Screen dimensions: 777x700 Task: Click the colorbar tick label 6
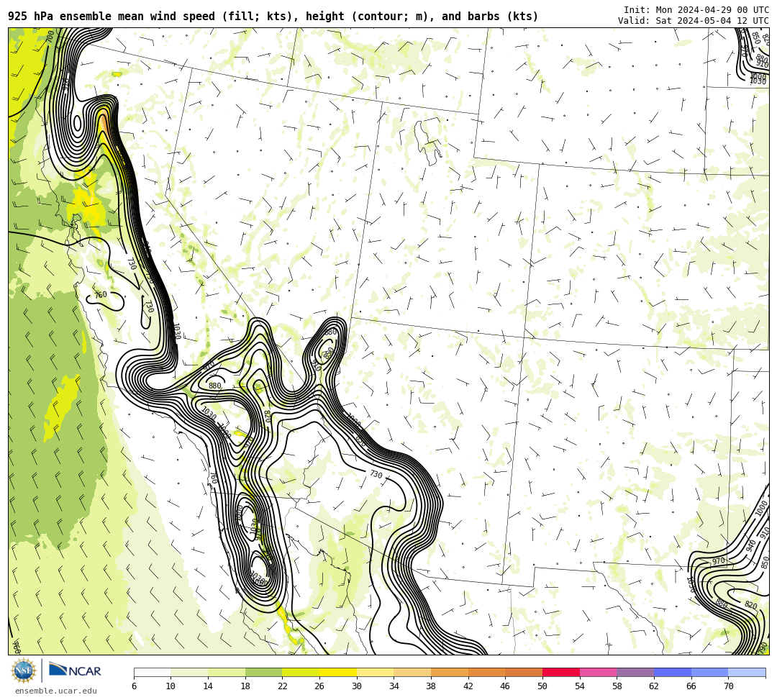coord(134,686)
